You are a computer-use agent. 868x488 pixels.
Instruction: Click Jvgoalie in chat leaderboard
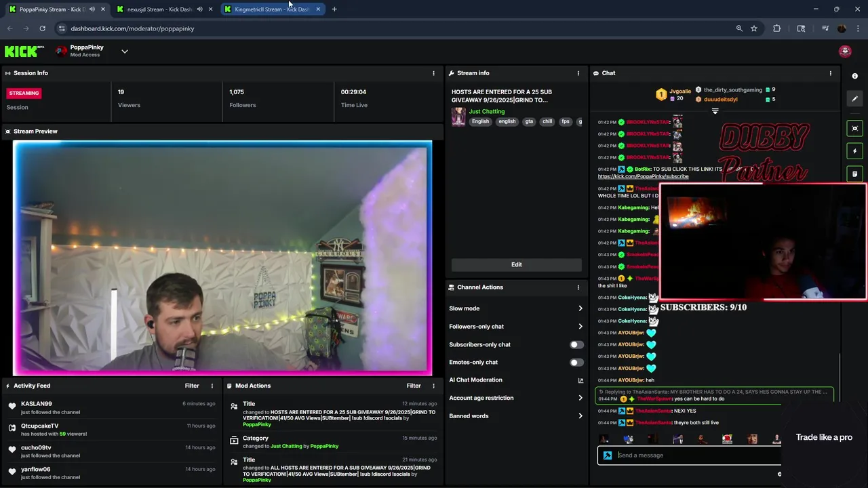coord(680,91)
